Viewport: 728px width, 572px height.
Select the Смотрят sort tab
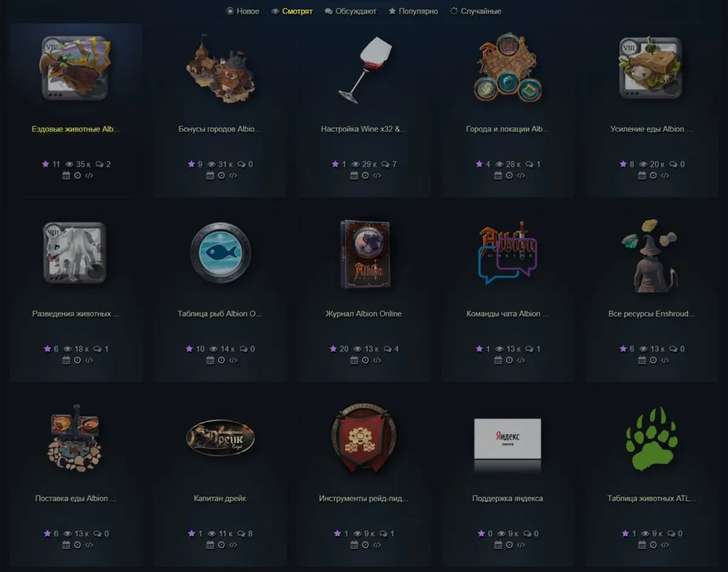pyautogui.click(x=292, y=11)
